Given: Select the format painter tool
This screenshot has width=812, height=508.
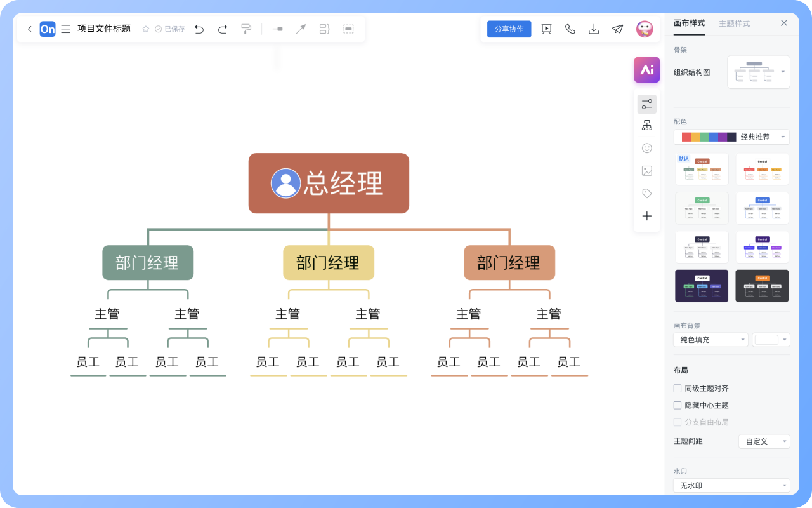Looking at the screenshot, I should pos(246,29).
